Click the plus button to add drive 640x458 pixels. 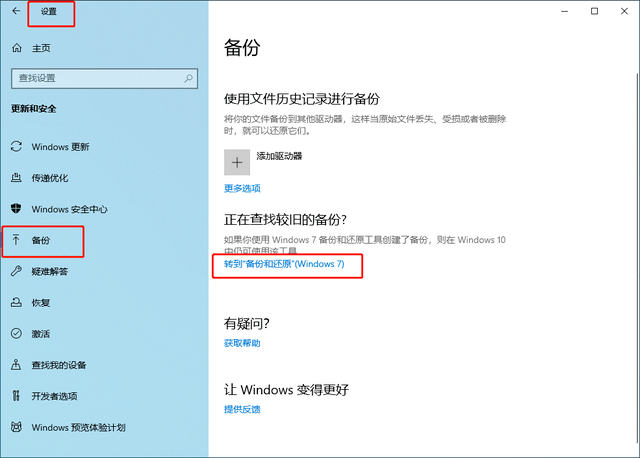[x=237, y=162]
